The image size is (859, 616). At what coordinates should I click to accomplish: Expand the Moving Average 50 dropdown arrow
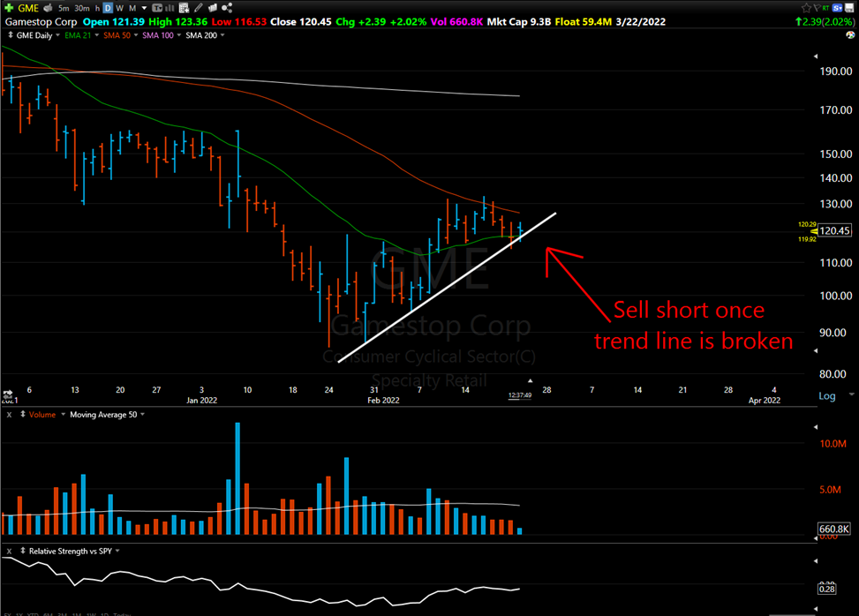(x=142, y=415)
